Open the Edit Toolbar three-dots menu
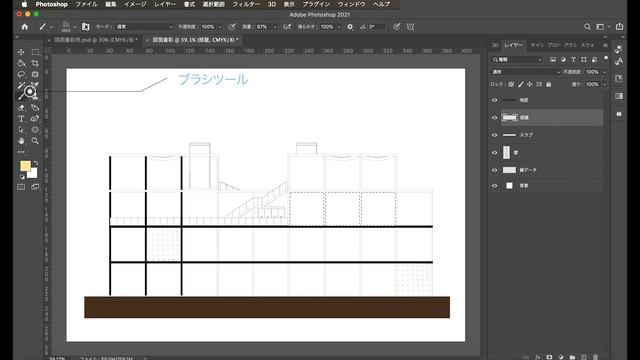 coord(21,152)
